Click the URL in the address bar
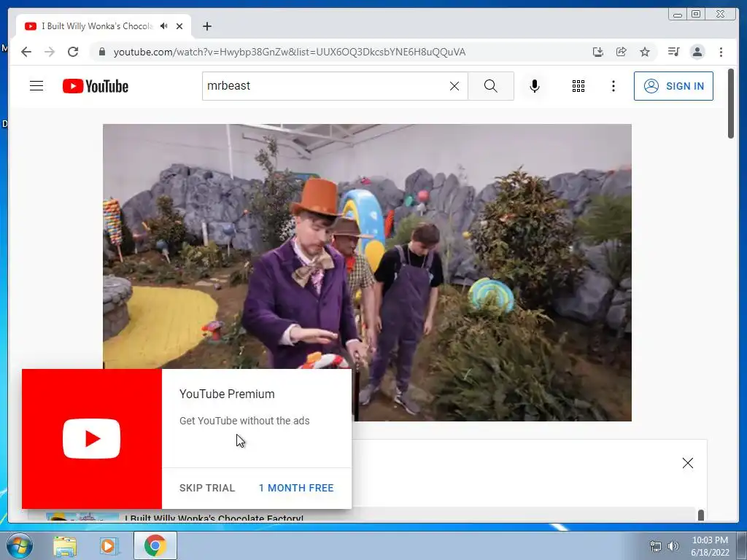Image resolution: width=747 pixels, height=560 pixels. [x=289, y=52]
